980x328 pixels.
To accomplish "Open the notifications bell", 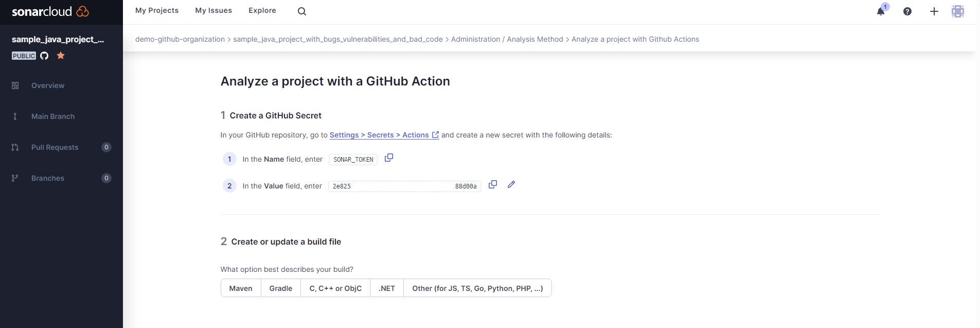I will (x=881, y=11).
